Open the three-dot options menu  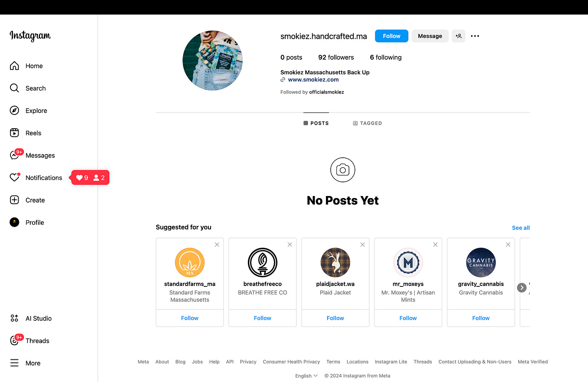475,36
